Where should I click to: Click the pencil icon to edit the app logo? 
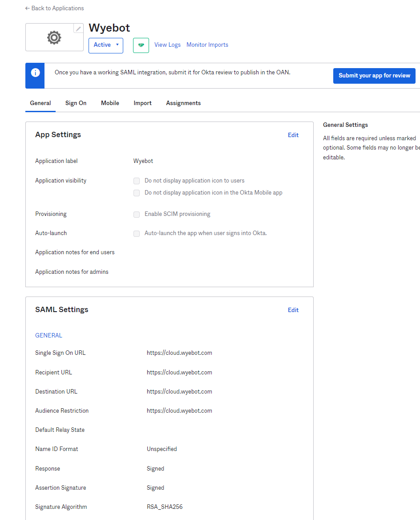(x=78, y=29)
